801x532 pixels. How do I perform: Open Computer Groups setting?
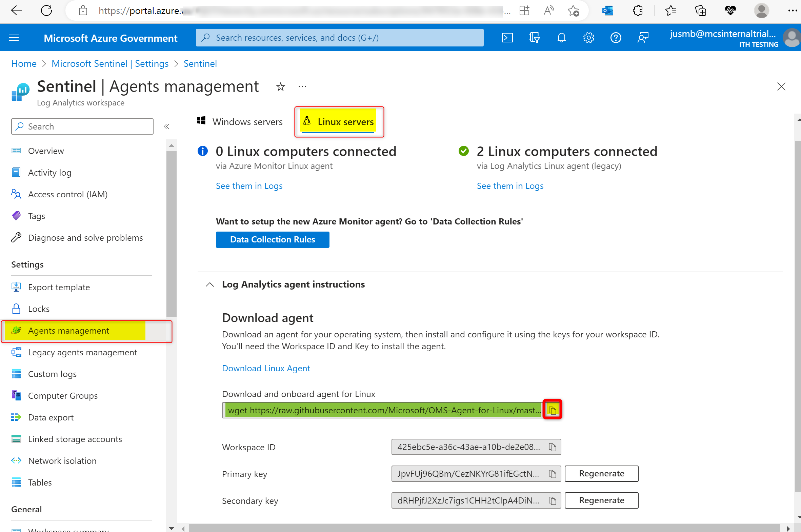[63, 396]
